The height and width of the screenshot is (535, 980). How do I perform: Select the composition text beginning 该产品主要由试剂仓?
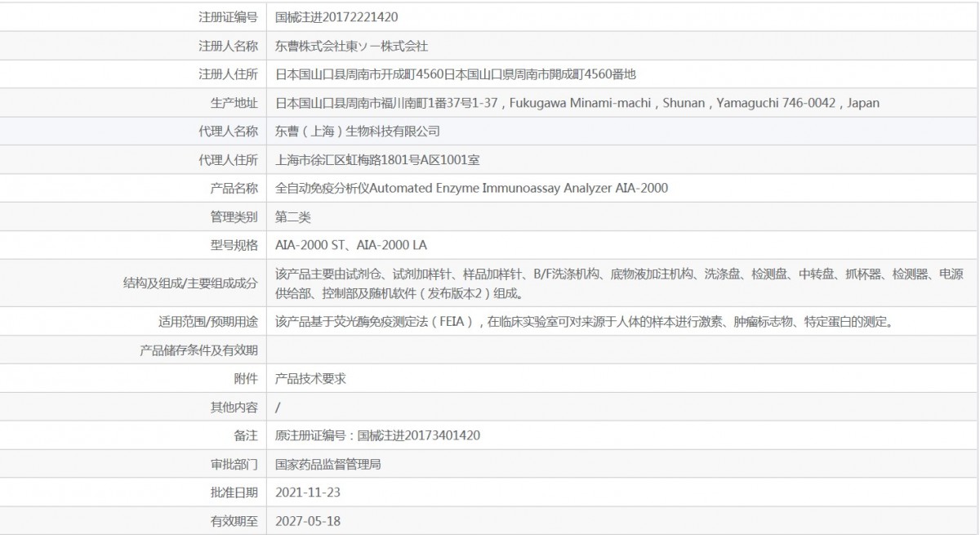pos(619,283)
